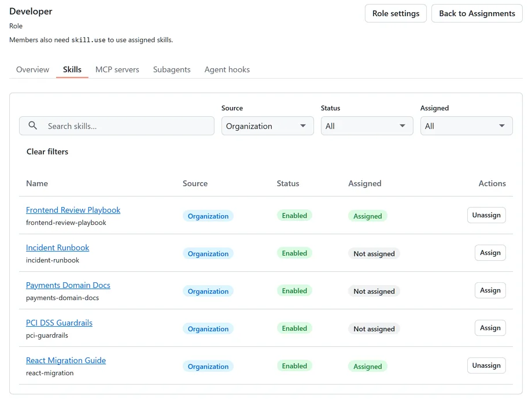Open the Payments Domain Docs link
532x399 pixels.
tap(68, 285)
